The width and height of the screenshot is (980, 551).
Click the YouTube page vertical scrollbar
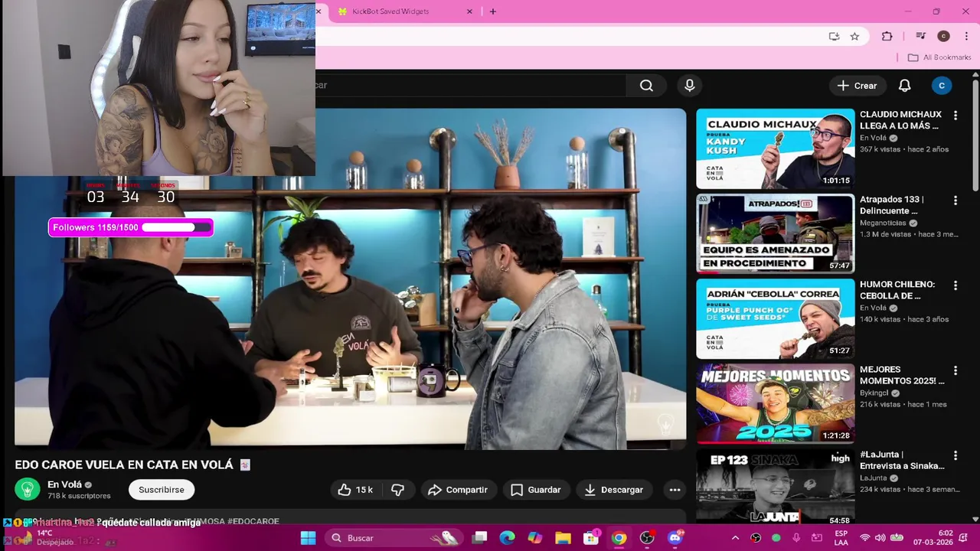[975, 134]
